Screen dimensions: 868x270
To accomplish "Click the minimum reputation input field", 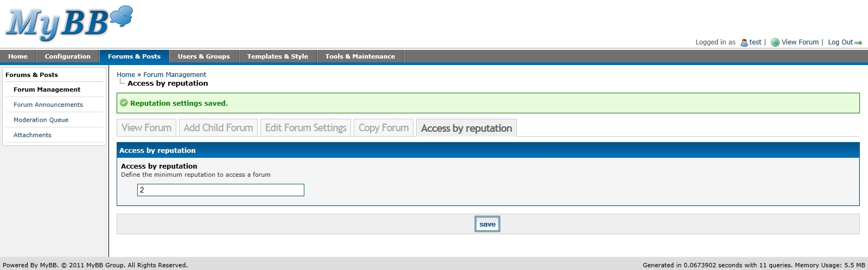I will tap(220, 190).
